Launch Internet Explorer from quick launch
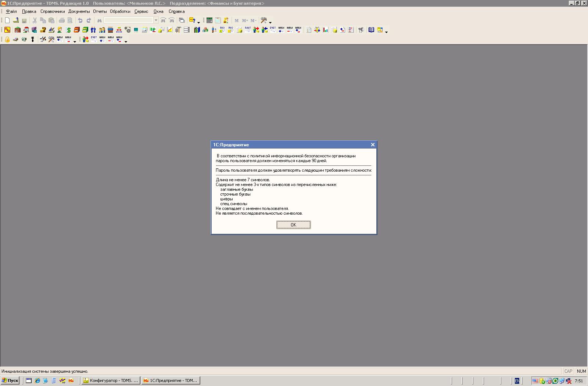The width and height of the screenshot is (588, 386). tap(37, 380)
